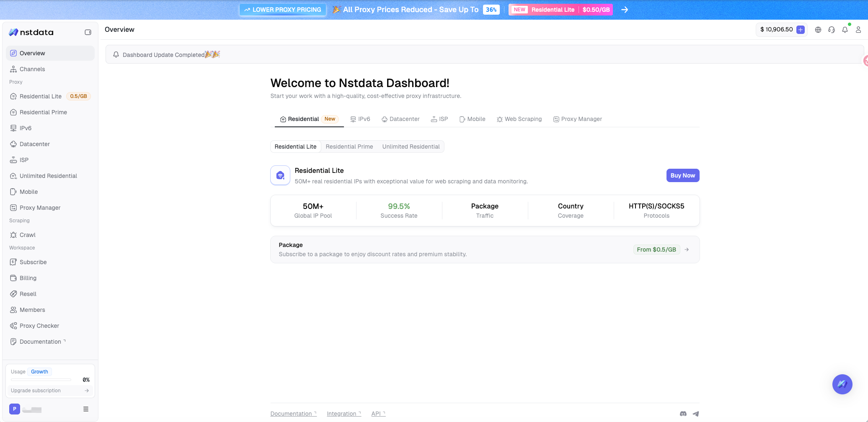868x422 pixels.
Task: Open the footer Integration link
Action: coord(344,414)
